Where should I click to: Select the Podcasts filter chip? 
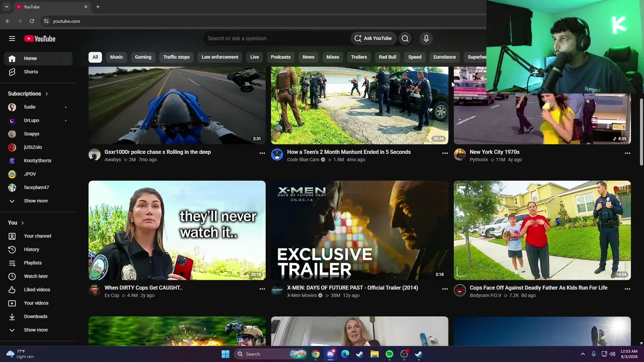281,57
